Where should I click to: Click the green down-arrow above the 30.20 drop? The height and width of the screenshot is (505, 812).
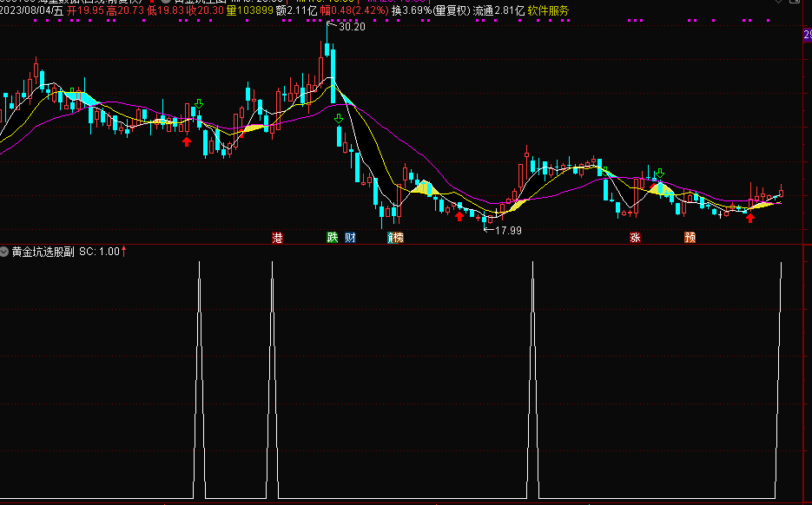339,119
